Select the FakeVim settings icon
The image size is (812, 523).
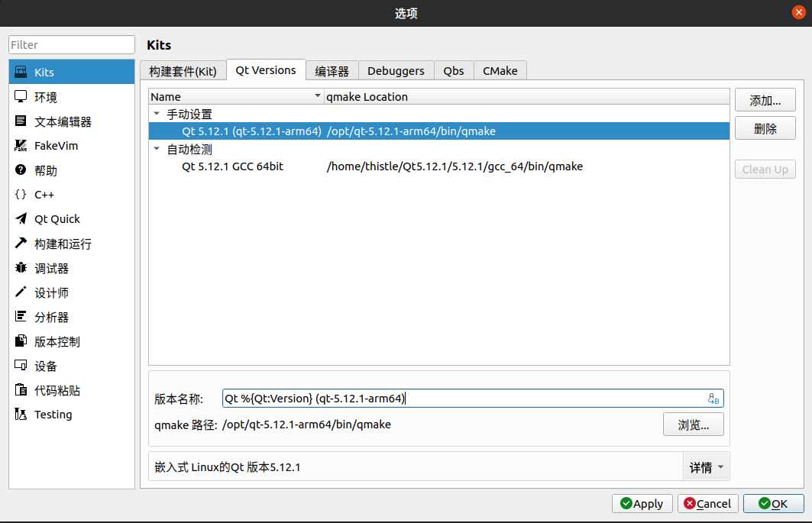21,146
